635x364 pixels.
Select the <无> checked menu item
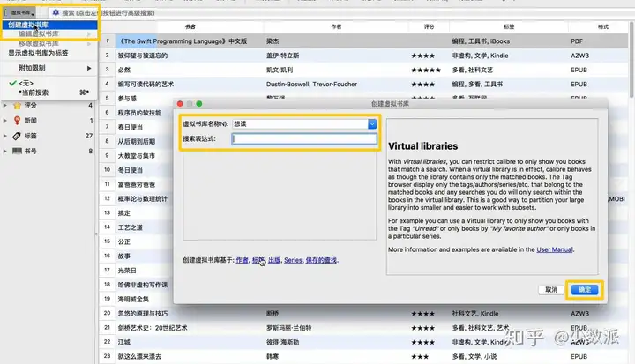coord(49,83)
